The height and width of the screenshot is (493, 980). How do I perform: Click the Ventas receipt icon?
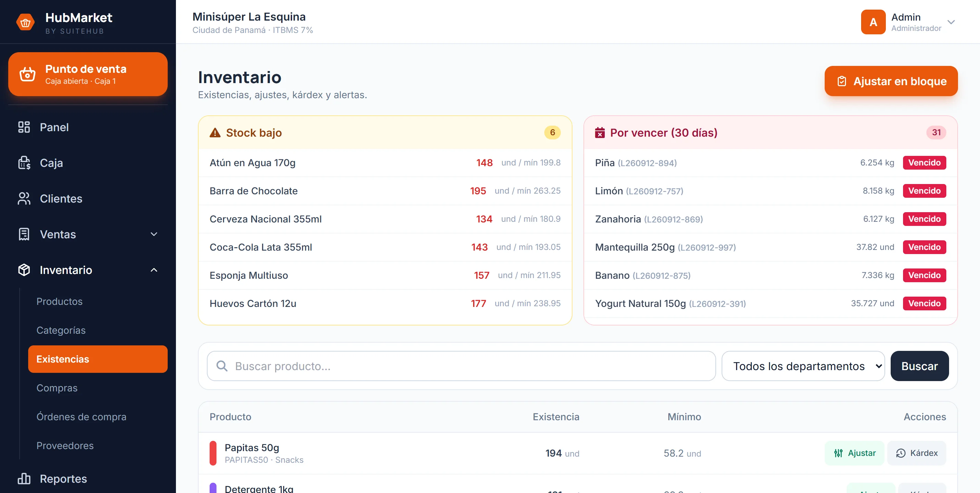pyautogui.click(x=24, y=234)
